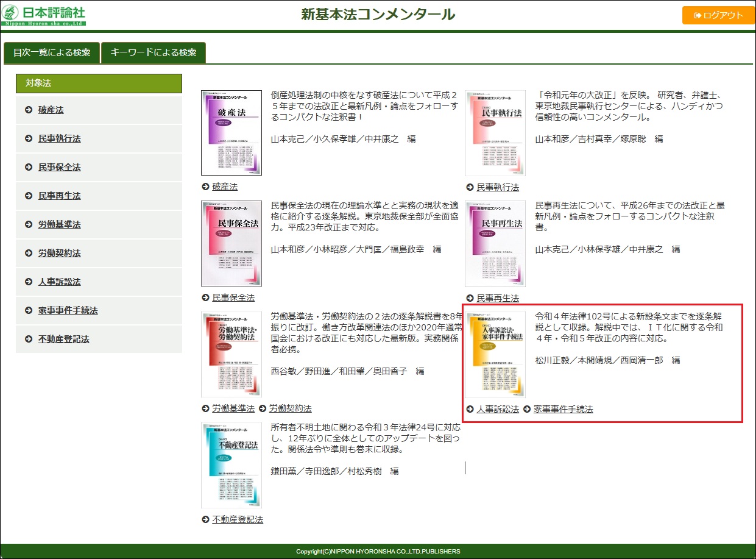Viewport: 756px width, 559px height.
Task: Click arrow icon before 民事再生法 book link
Action: [x=470, y=298]
